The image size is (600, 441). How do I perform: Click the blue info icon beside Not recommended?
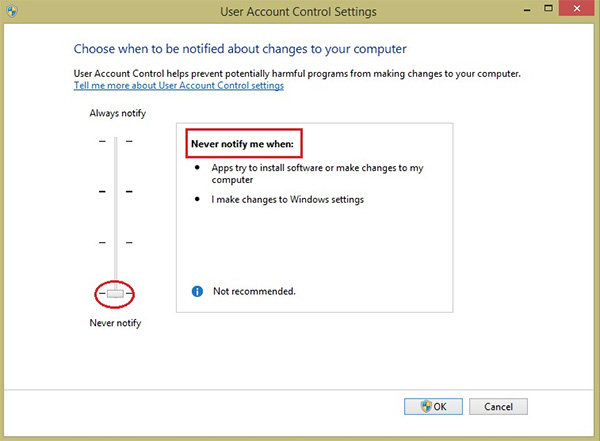coord(197,291)
